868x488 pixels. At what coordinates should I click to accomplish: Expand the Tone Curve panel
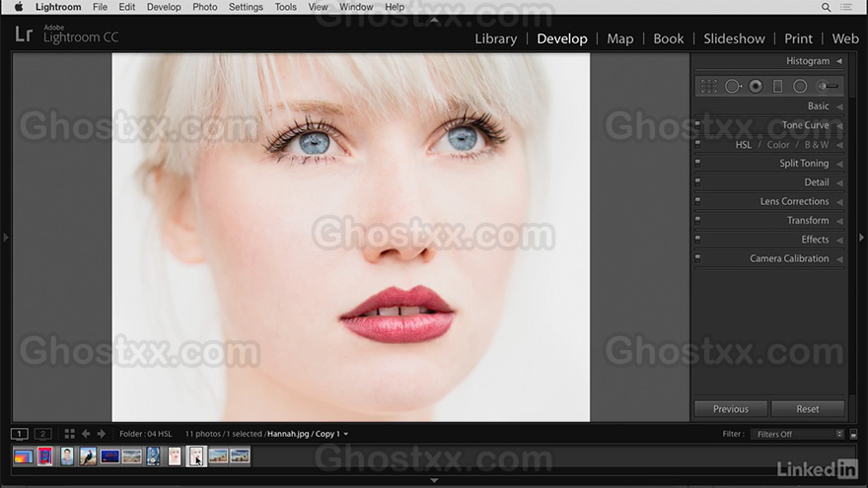pyautogui.click(x=839, y=125)
